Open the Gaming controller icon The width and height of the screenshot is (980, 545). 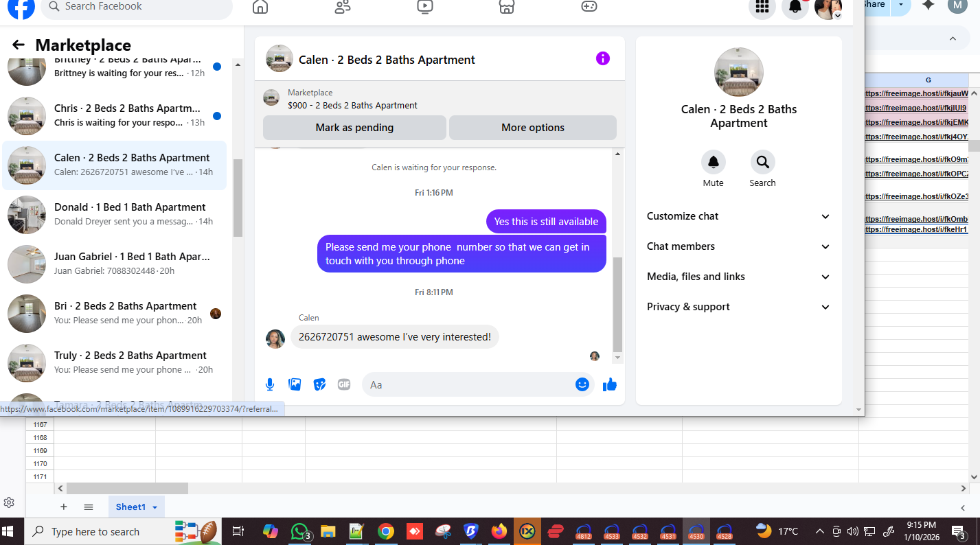589,7
